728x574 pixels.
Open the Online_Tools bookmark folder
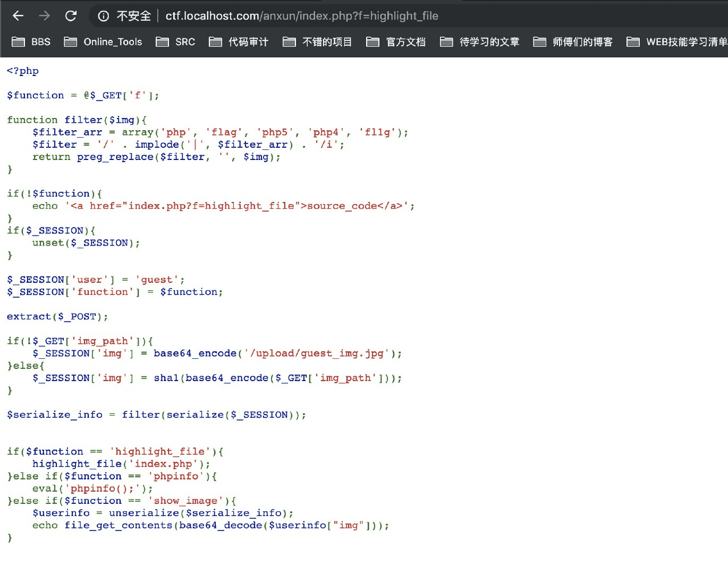[104, 41]
